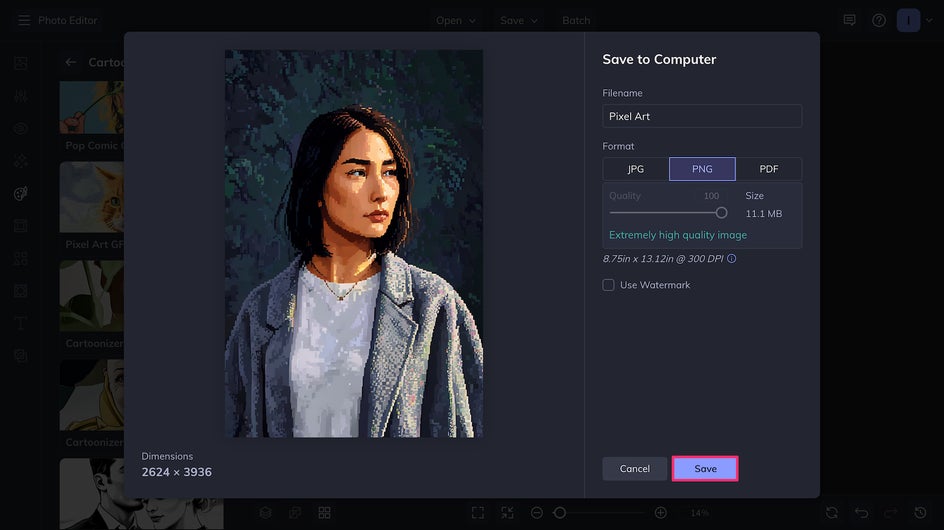944x530 pixels.
Task: Select JPG format
Action: tap(636, 169)
